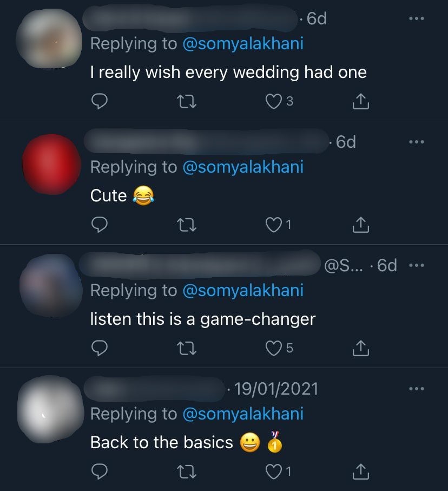Share the "Cute" tweet
Viewport: 448px width, 491px height.
360,225
